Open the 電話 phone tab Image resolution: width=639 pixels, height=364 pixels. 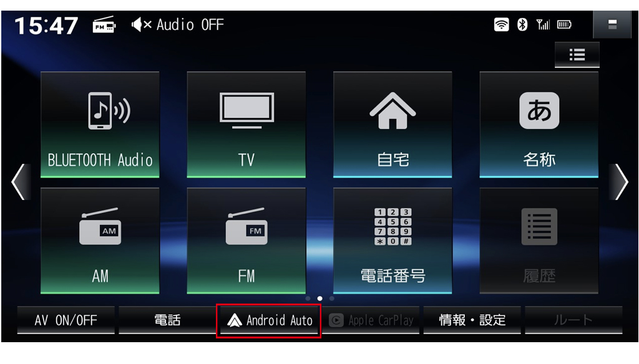(167, 320)
